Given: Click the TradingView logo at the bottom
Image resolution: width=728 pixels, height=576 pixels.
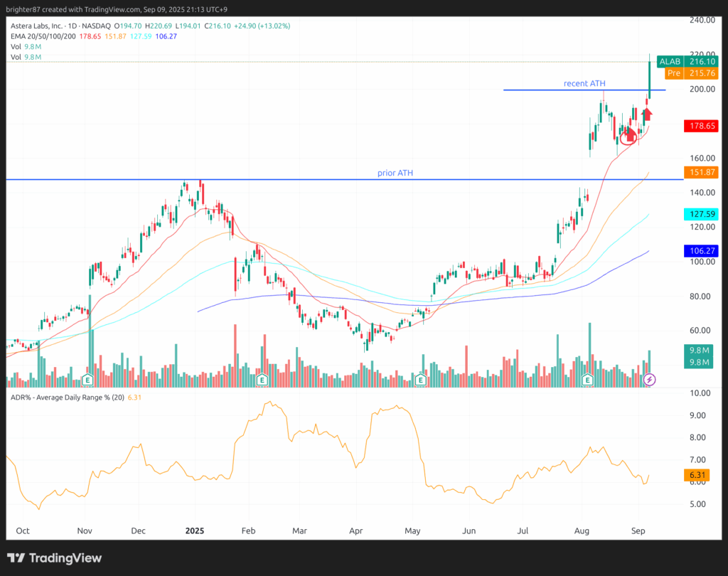Looking at the screenshot, I should (54, 558).
